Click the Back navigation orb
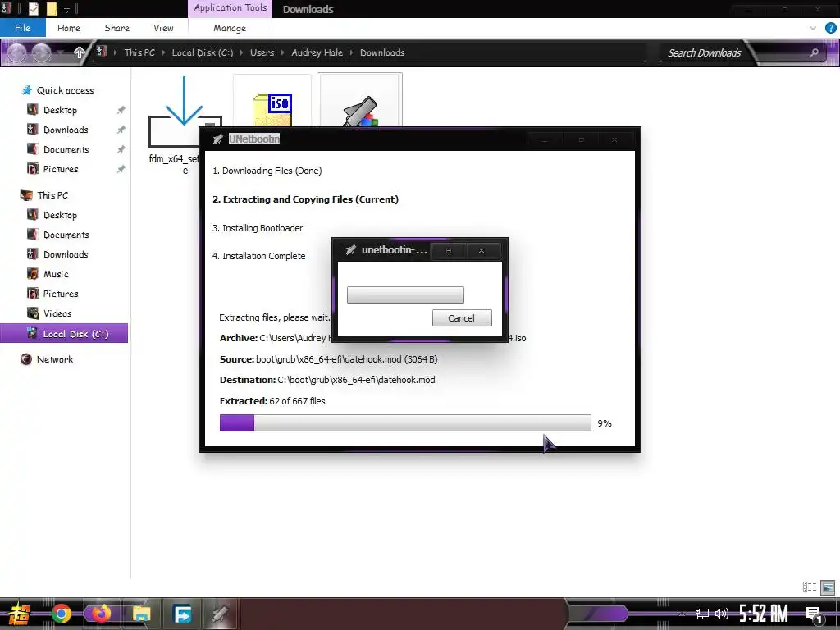This screenshot has width=840, height=630. (x=17, y=52)
